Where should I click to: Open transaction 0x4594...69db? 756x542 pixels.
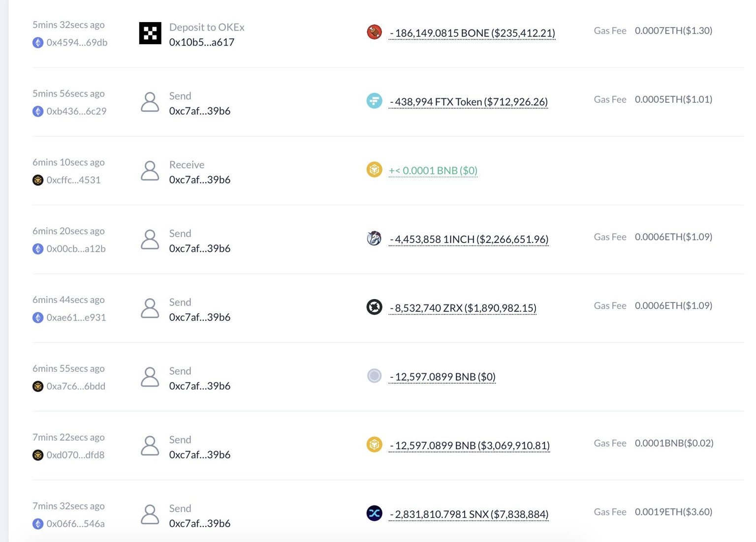[76, 42]
